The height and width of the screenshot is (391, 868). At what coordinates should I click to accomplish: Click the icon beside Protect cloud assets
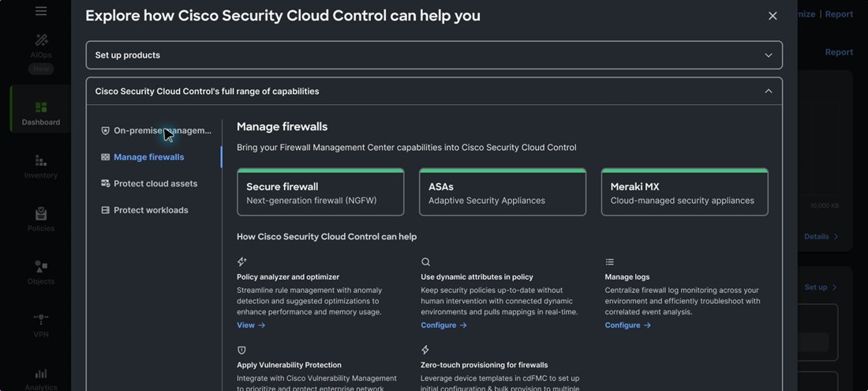pos(105,184)
